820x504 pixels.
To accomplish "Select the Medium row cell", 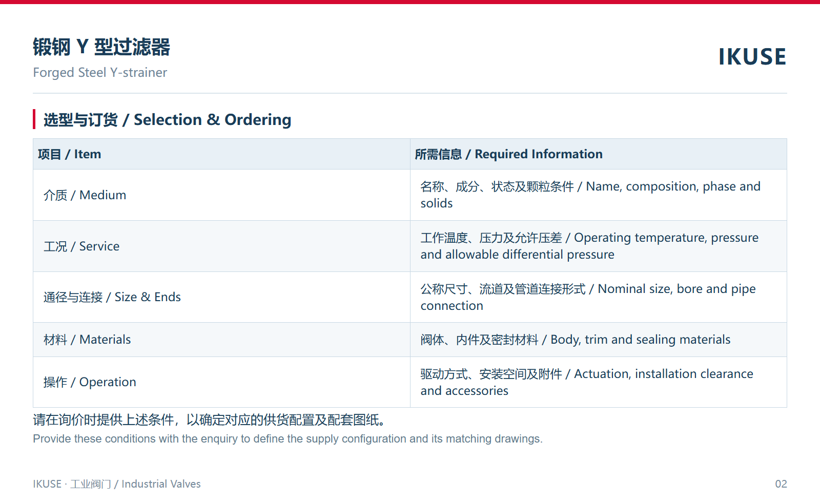I will tap(221, 195).
